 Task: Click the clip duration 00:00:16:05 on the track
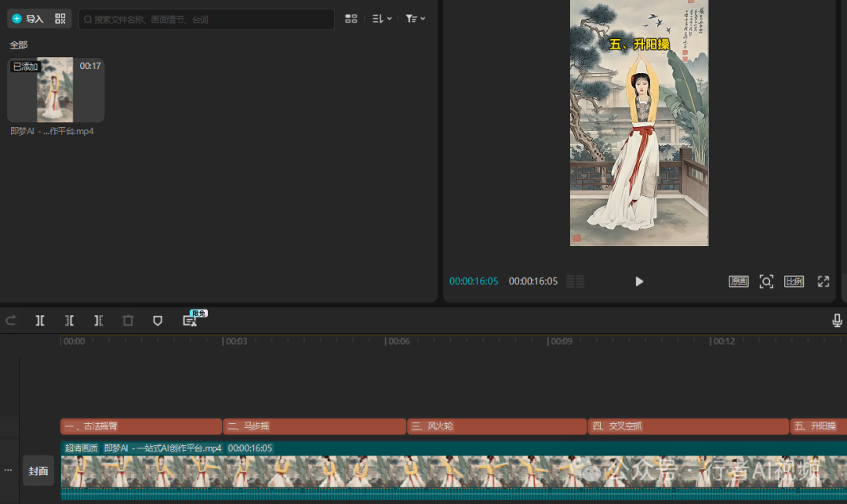pyautogui.click(x=249, y=448)
